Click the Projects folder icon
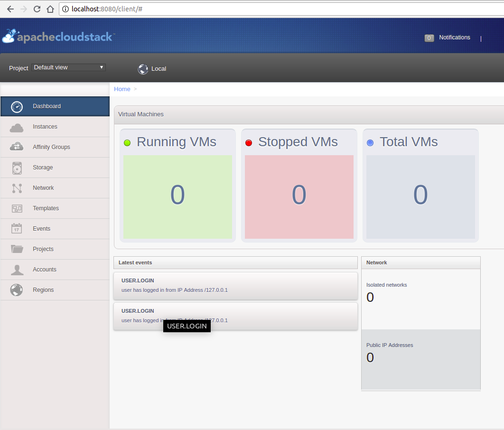504x430 pixels. coord(17,249)
